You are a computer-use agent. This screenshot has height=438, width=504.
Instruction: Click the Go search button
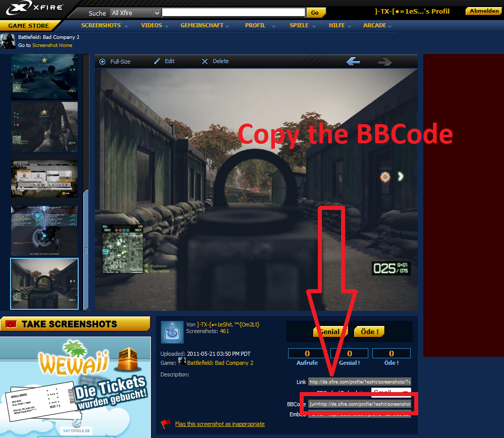(x=316, y=13)
